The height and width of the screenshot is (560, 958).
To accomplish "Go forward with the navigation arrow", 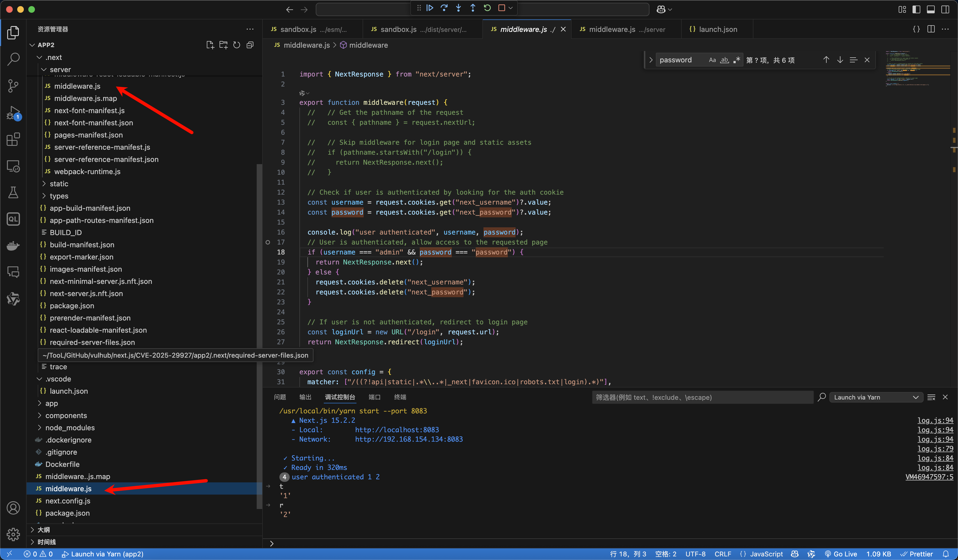I will click(304, 9).
